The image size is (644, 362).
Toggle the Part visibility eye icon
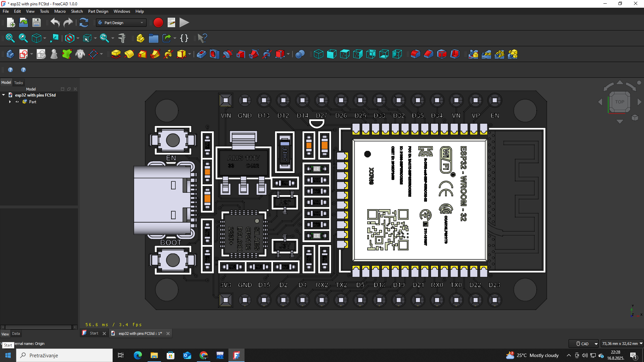17,102
